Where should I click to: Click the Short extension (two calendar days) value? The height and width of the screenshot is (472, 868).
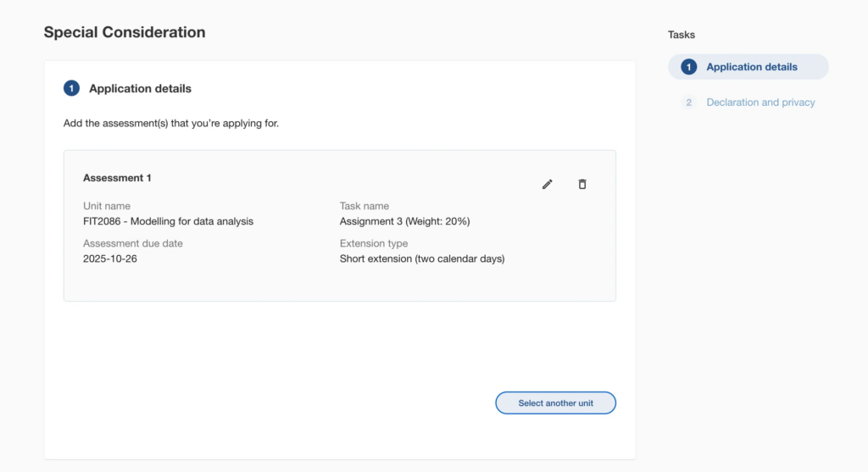click(421, 258)
